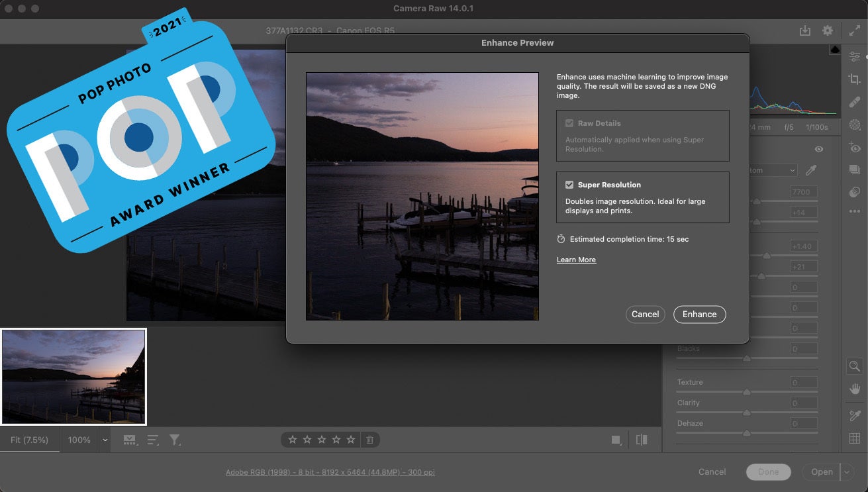
Task: Switch to the Done action
Action: coord(768,471)
